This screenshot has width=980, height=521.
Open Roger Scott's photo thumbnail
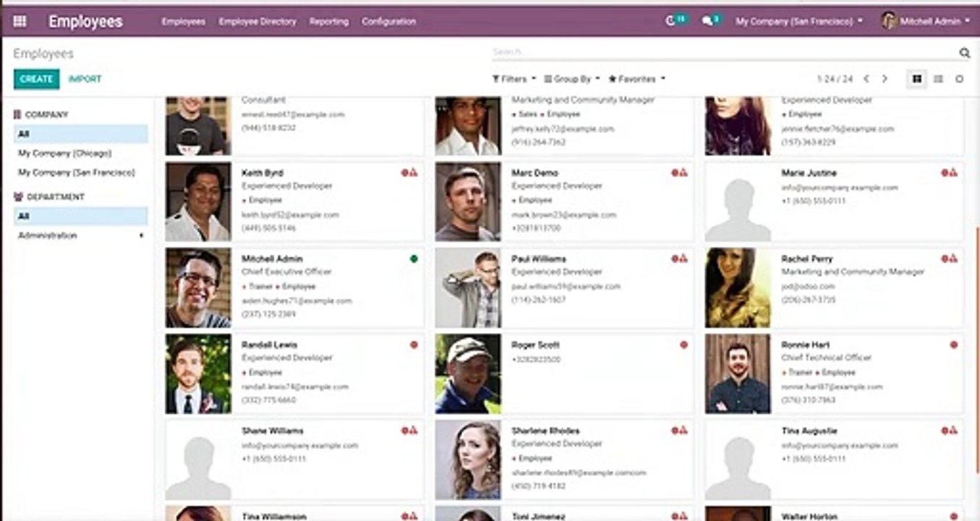[468, 373]
